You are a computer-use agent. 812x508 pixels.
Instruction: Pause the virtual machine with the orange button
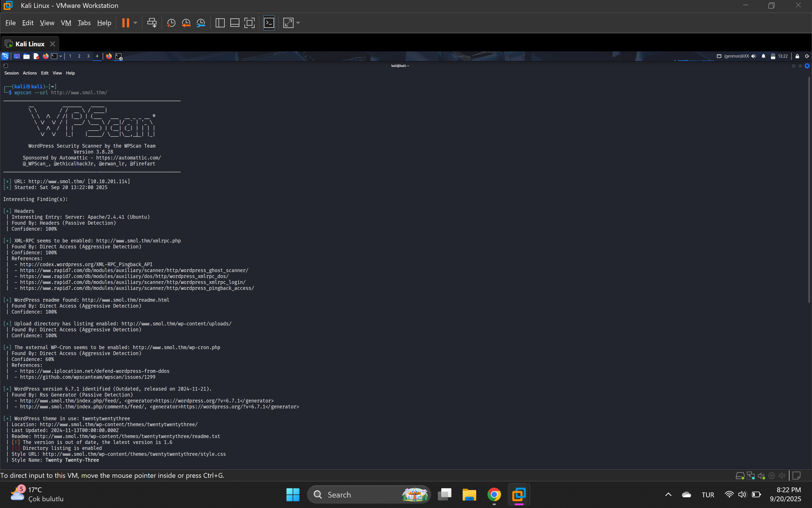tap(125, 23)
